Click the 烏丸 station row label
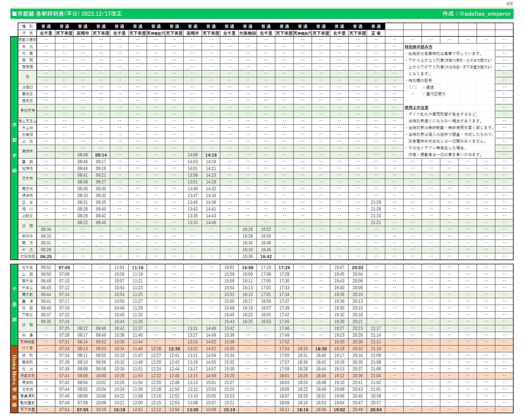This screenshot has width=524, height=420. (27, 47)
